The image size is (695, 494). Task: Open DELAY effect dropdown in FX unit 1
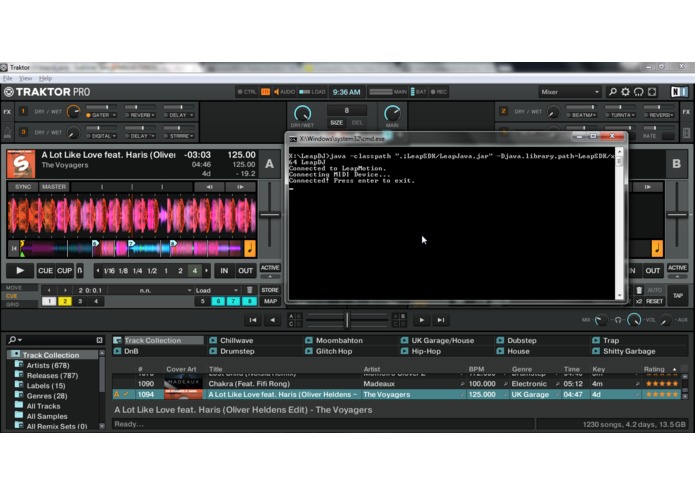point(179,115)
